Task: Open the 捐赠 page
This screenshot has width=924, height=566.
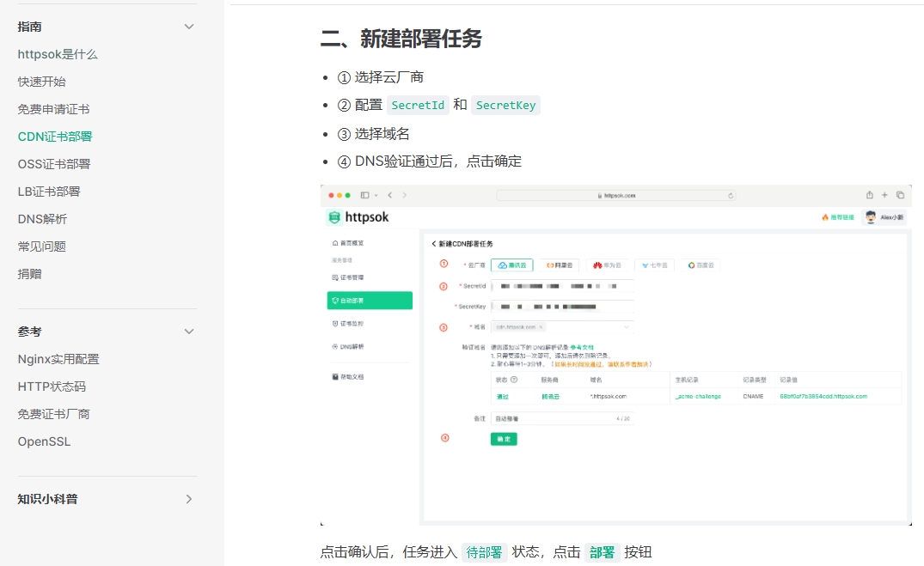Action: pyautogui.click(x=29, y=274)
